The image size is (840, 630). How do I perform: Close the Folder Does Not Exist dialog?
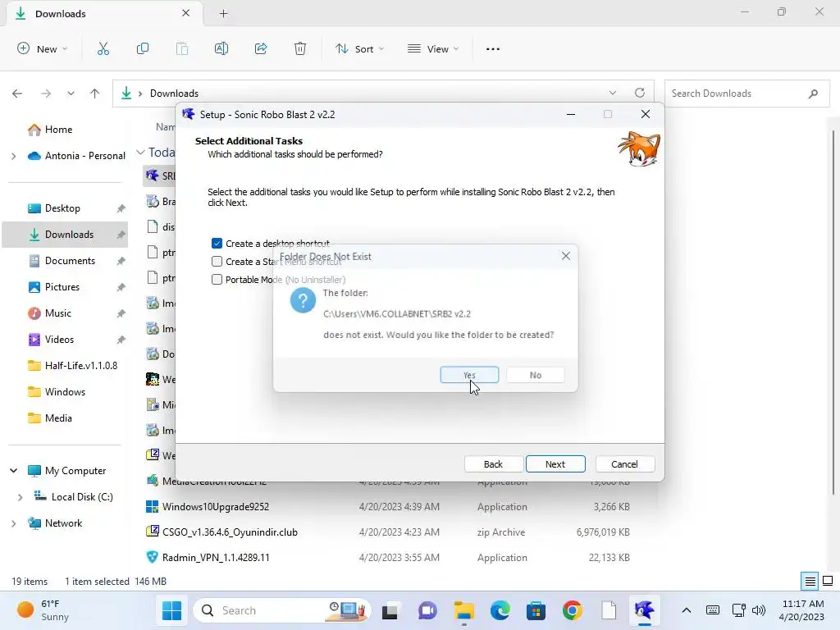pos(566,256)
